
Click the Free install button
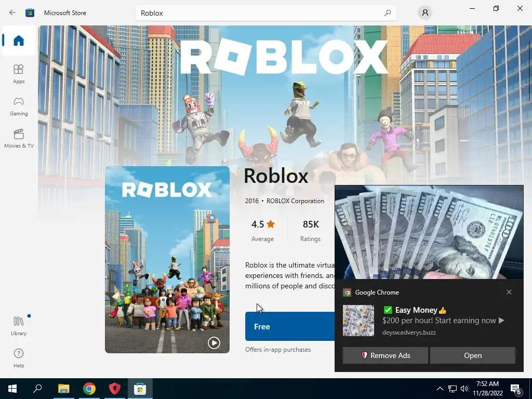(x=290, y=326)
